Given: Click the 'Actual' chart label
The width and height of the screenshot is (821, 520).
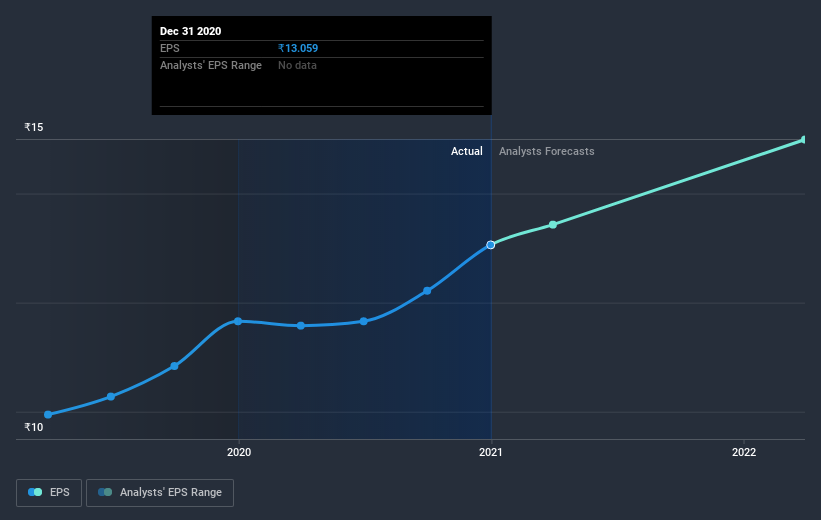Looking at the screenshot, I should tap(467, 151).
